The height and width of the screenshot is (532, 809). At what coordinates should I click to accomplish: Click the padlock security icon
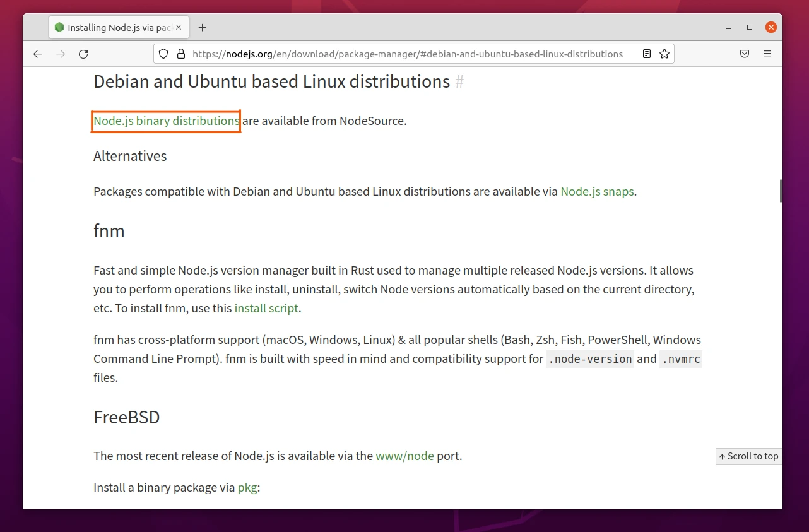pyautogui.click(x=181, y=54)
